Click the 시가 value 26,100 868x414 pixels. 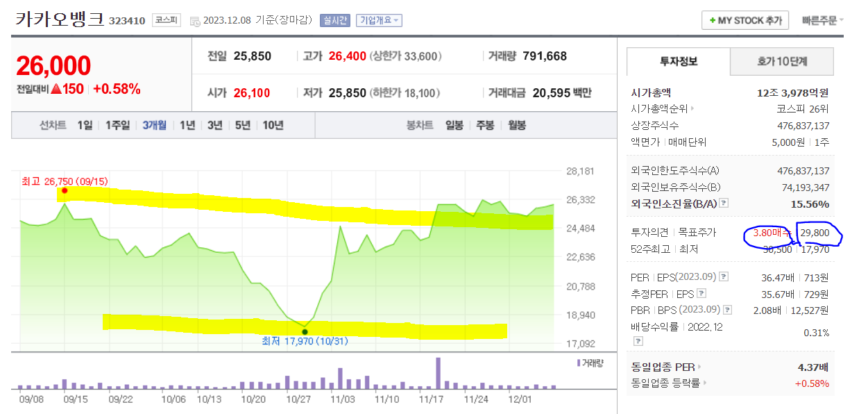[252, 92]
